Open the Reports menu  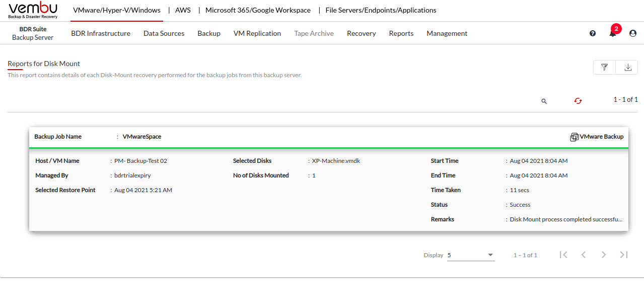(x=401, y=33)
